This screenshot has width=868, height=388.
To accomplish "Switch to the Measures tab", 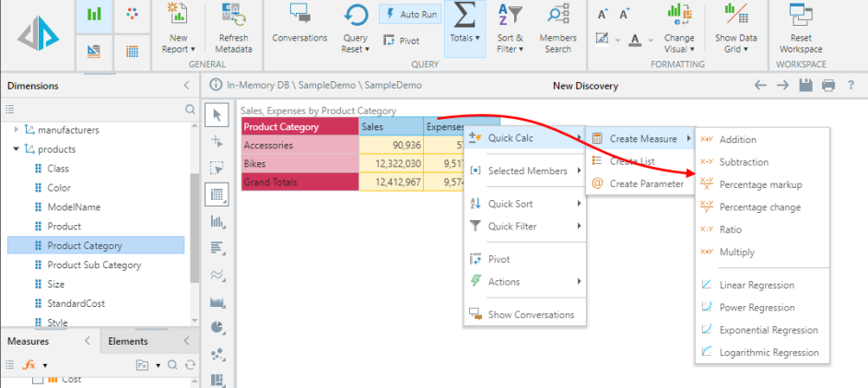I will point(28,342).
